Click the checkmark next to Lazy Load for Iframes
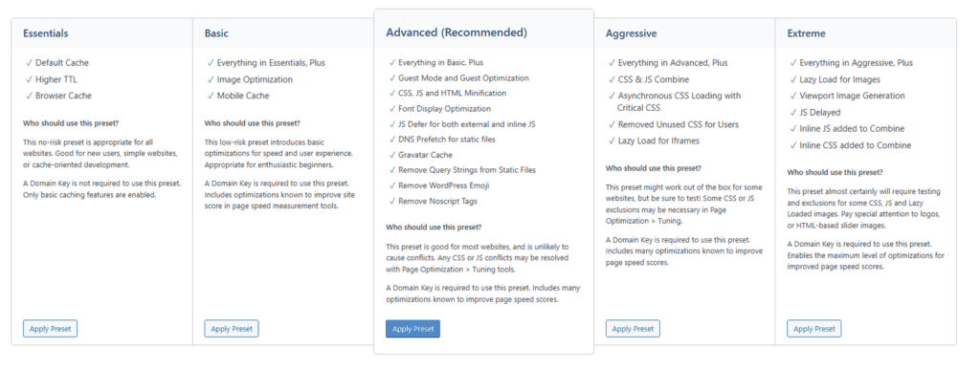This screenshot has width=980, height=370. point(612,141)
